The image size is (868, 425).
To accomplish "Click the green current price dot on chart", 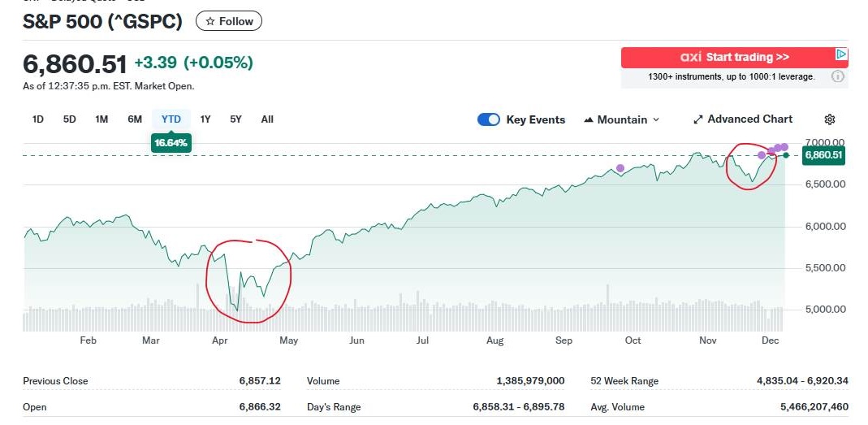I will tap(786, 154).
